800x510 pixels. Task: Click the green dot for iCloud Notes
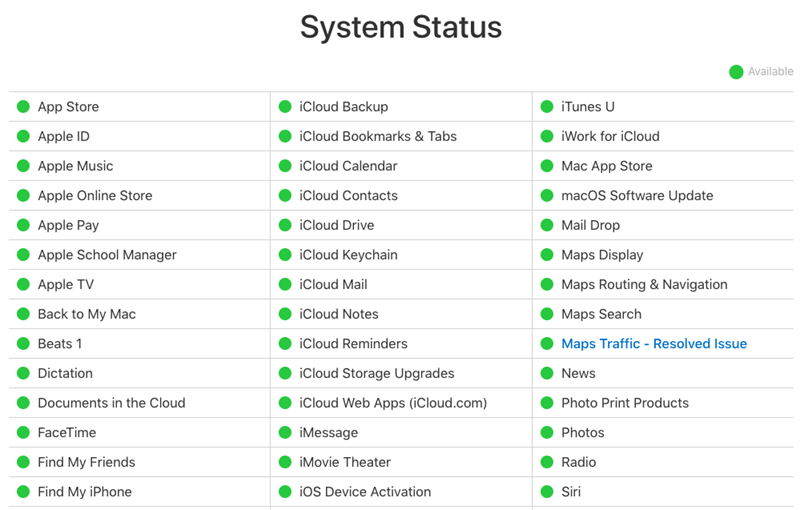(285, 314)
